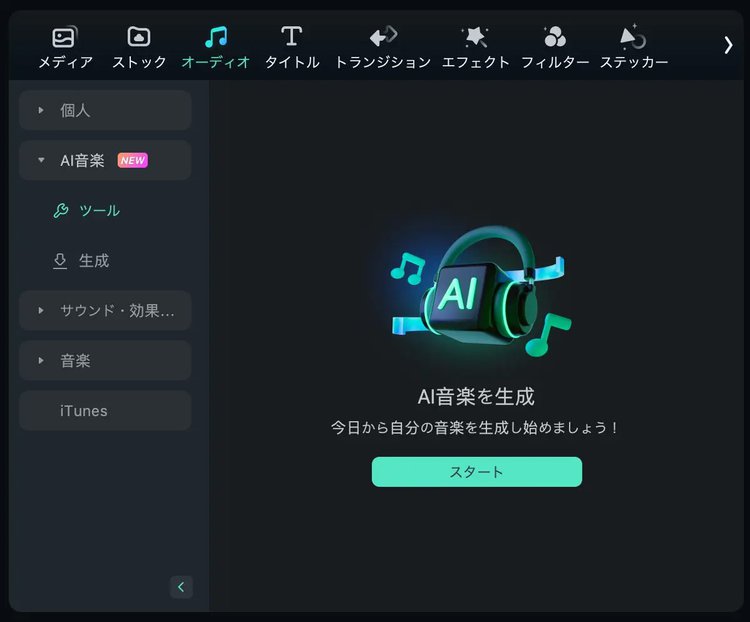Open the メディア (Media) icon
Image resolution: width=750 pixels, height=622 pixels.
(64, 38)
